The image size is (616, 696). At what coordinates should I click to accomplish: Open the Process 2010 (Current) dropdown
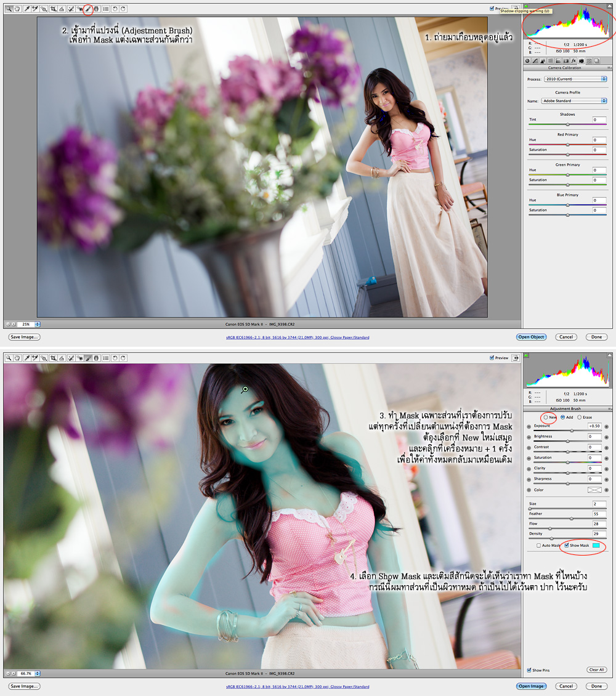575,79
